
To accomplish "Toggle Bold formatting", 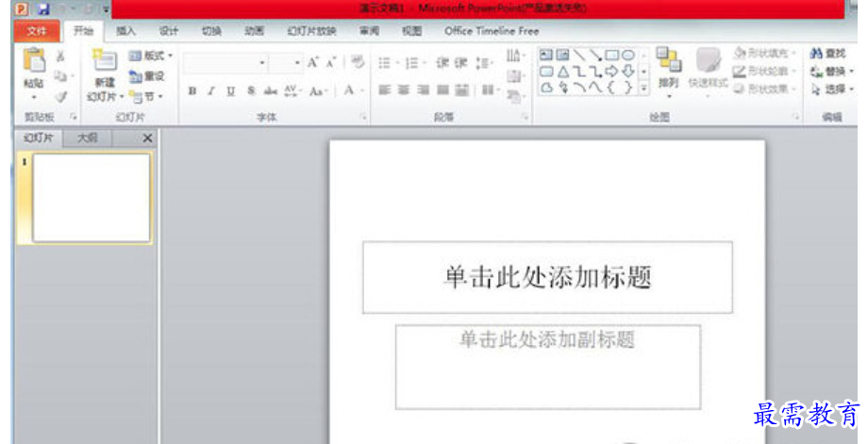I will click(192, 91).
